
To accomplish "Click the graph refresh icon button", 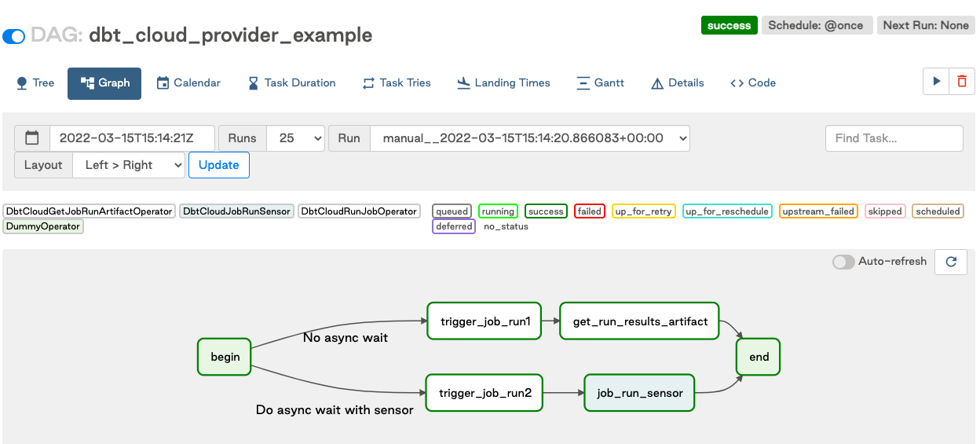I will point(951,262).
